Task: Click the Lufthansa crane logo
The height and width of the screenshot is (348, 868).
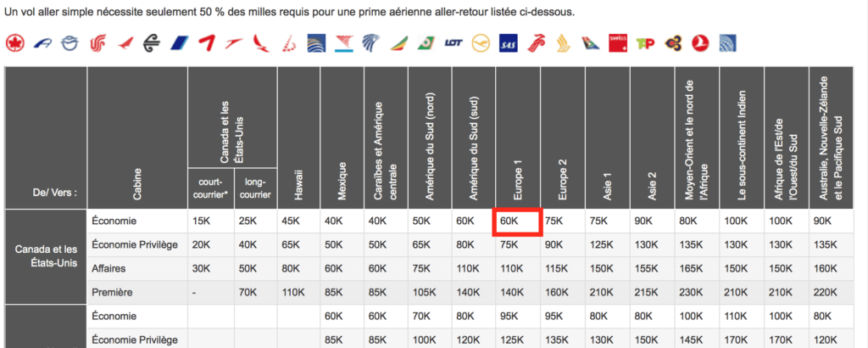Action: tap(482, 42)
